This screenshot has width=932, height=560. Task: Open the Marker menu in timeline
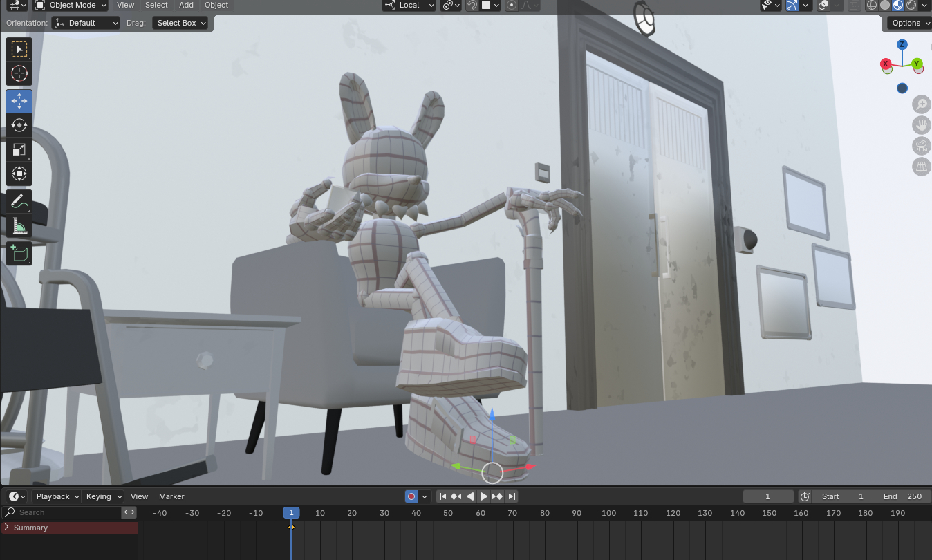(x=171, y=496)
